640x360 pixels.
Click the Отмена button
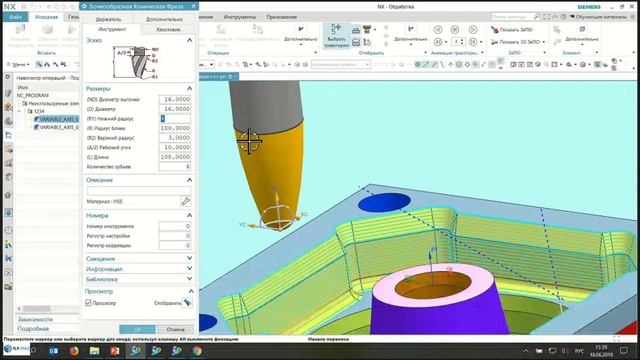[176, 329]
